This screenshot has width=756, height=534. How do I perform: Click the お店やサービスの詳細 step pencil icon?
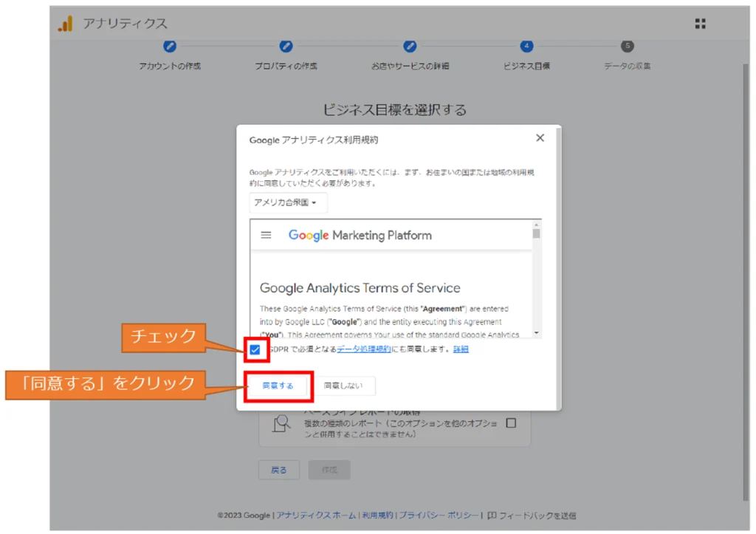click(x=410, y=46)
